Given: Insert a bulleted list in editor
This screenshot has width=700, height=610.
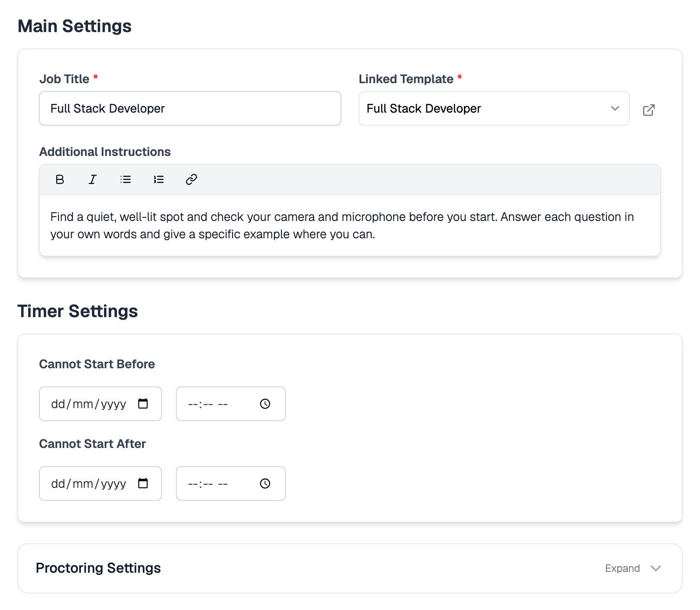Looking at the screenshot, I should pyautogui.click(x=126, y=179).
